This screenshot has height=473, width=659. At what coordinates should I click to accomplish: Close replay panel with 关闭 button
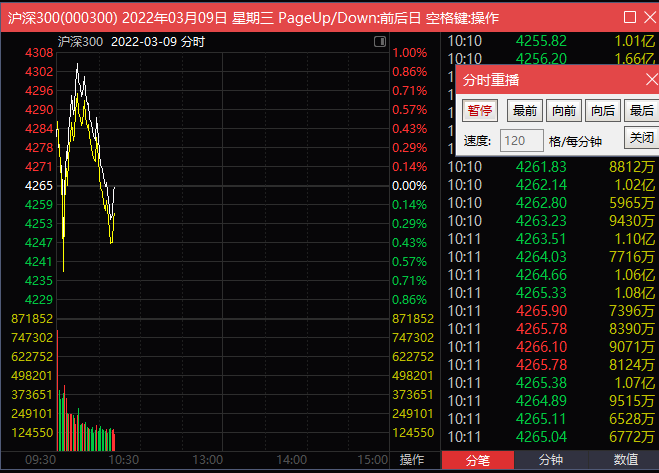click(640, 138)
